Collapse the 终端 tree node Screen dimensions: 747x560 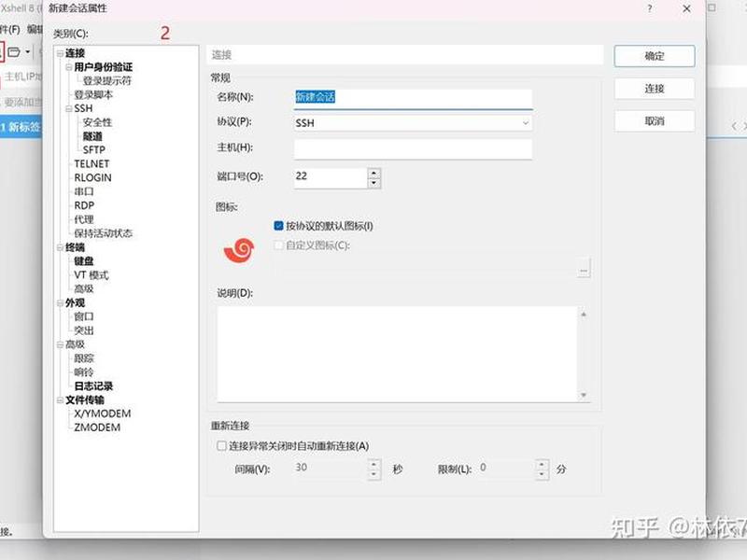point(60,247)
